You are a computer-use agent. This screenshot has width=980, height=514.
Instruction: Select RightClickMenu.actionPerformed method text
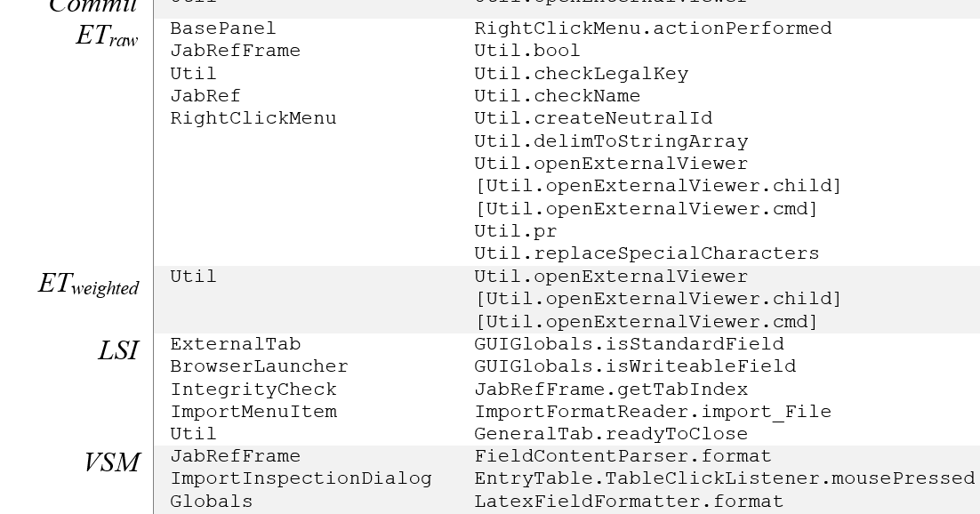(653, 28)
